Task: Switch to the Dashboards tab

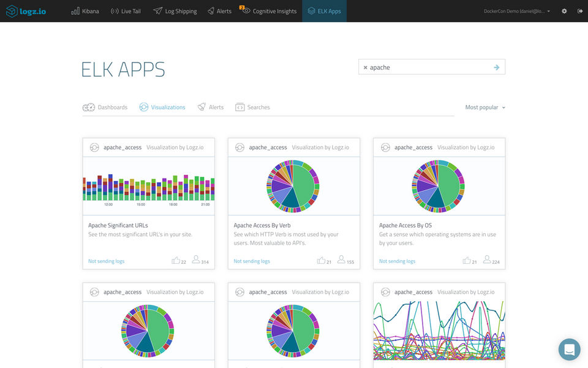Action: pyautogui.click(x=105, y=107)
